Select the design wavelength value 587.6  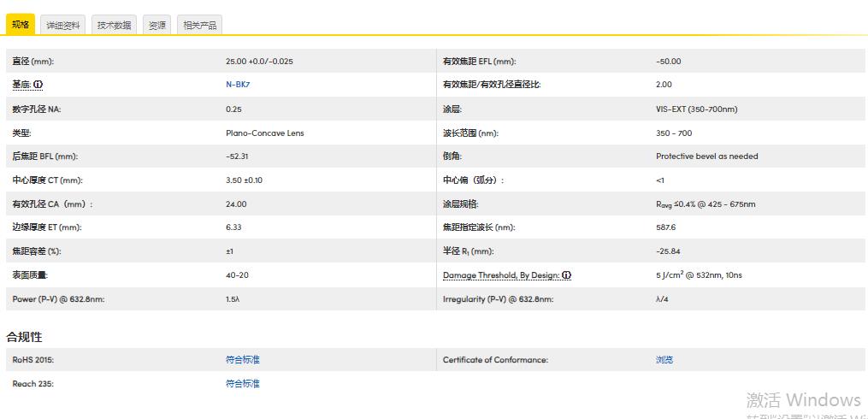click(x=665, y=227)
